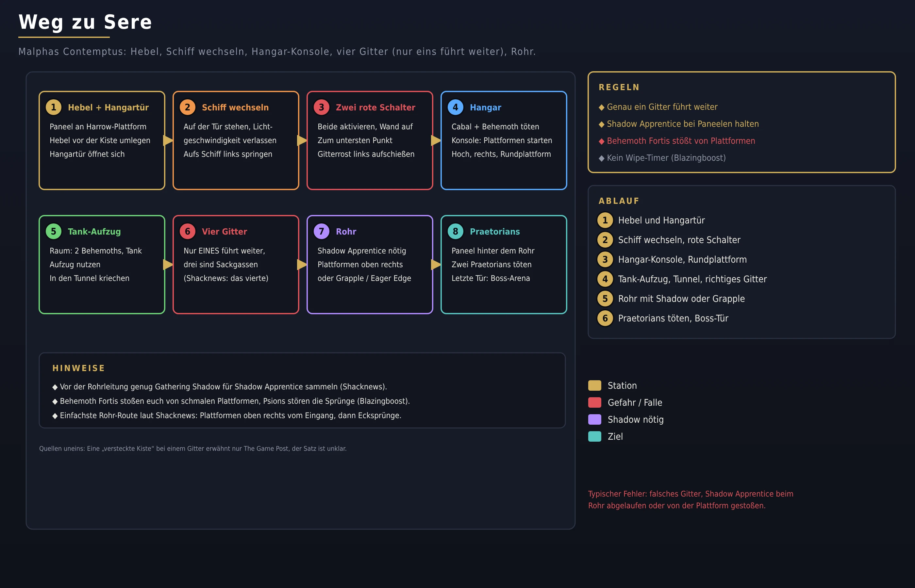This screenshot has width=915, height=588.
Task: Click Ablauf badge 6 next to Praetorians töten, Boss-Tür
Action: click(605, 318)
